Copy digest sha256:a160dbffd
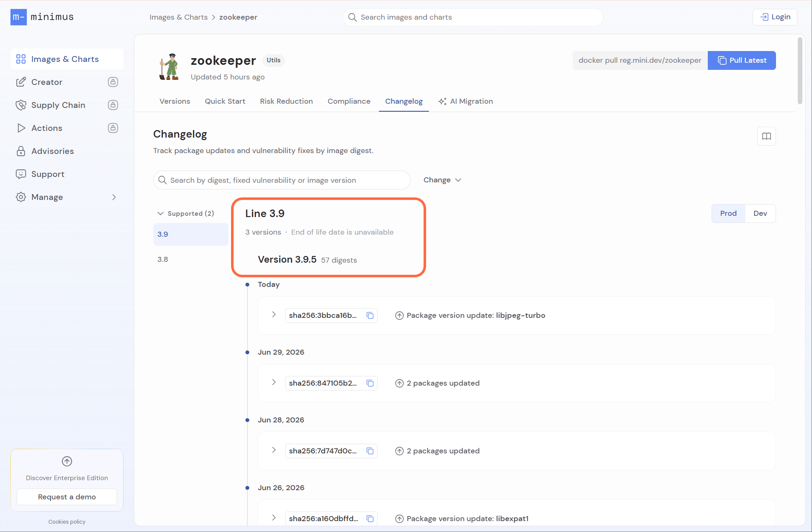 [370, 519]
